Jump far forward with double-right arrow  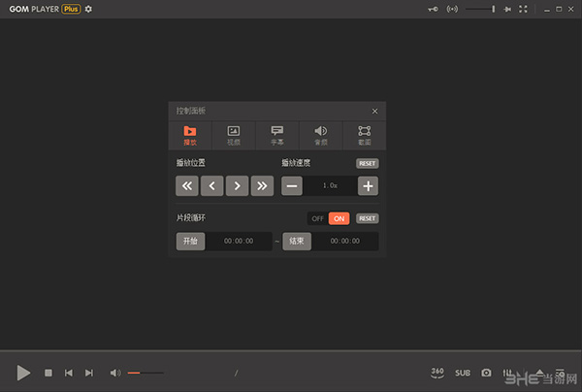click(x=262, y=185)
